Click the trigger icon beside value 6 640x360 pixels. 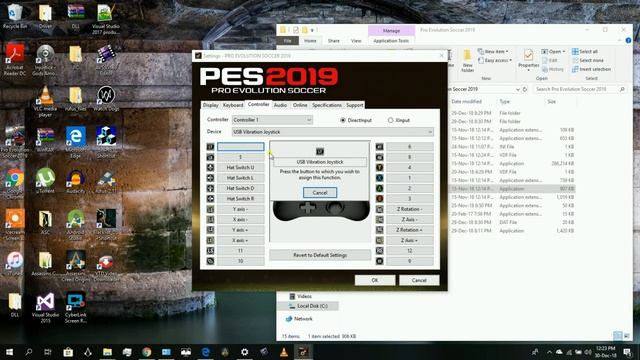coord(380,147)
